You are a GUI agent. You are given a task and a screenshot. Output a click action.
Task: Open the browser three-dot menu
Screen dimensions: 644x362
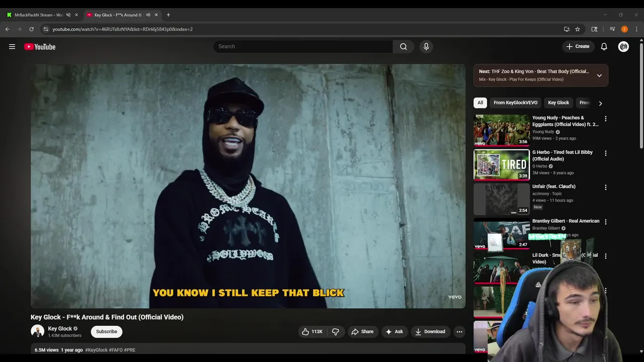[636, 29]
